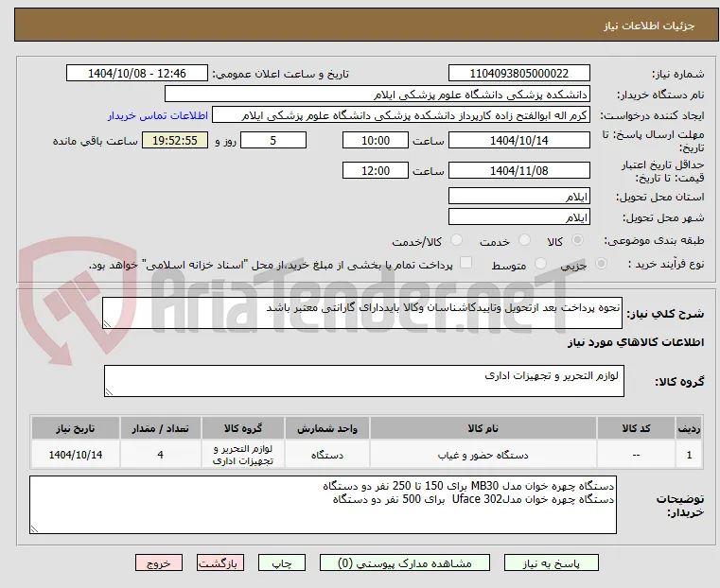Screen dimensions: 720x588
Task: Click the remaining days field showing 5
Action: pos(273,140)
